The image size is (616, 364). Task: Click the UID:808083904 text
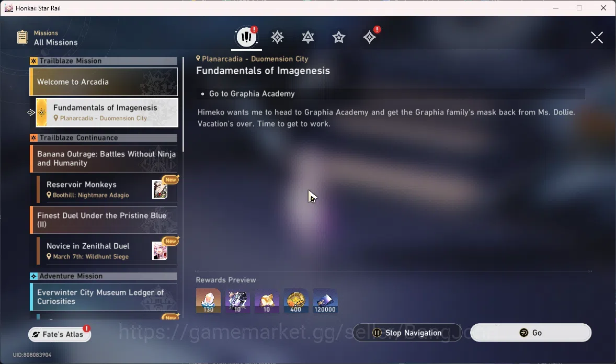point(32,355)
